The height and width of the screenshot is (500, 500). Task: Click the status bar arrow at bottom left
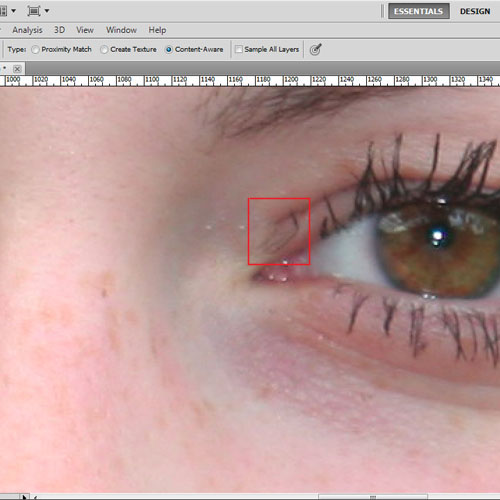pos(24,497)
